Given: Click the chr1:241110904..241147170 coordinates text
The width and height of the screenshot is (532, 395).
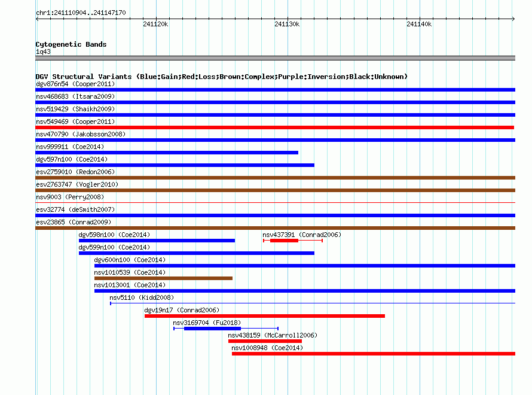Looking at the screenshot, I should (81, 13).
